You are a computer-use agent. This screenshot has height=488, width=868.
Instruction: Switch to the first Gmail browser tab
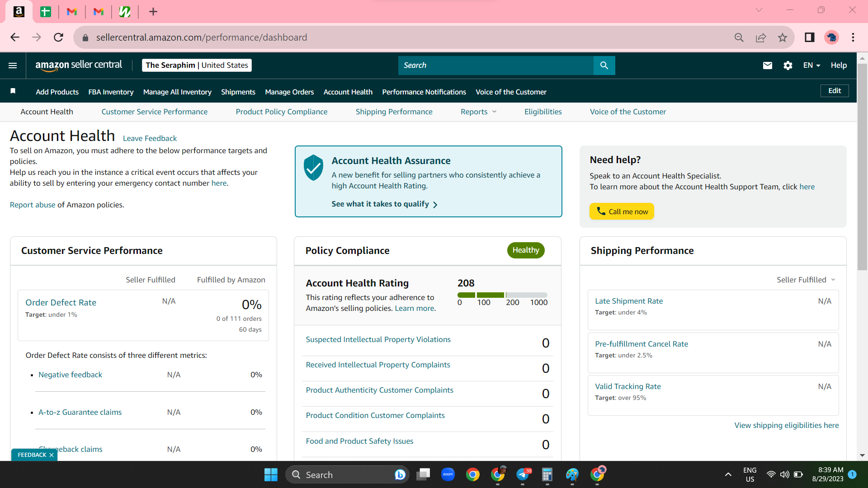point(72,12)
